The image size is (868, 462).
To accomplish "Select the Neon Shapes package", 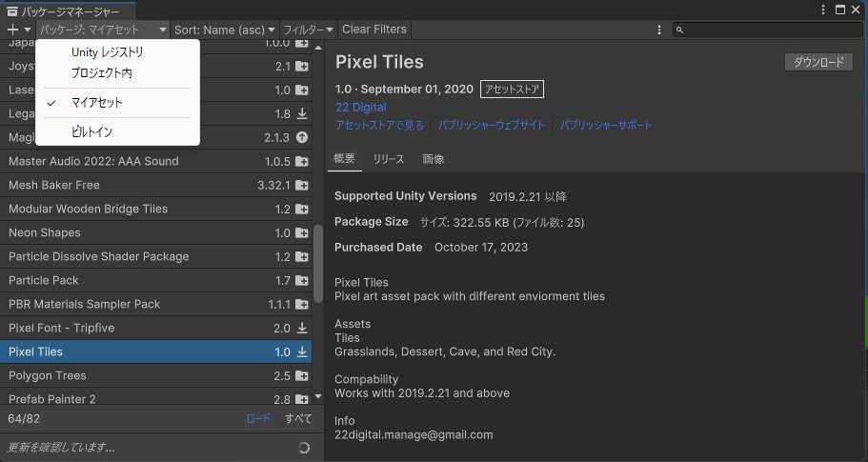I will tap(155, 233).
